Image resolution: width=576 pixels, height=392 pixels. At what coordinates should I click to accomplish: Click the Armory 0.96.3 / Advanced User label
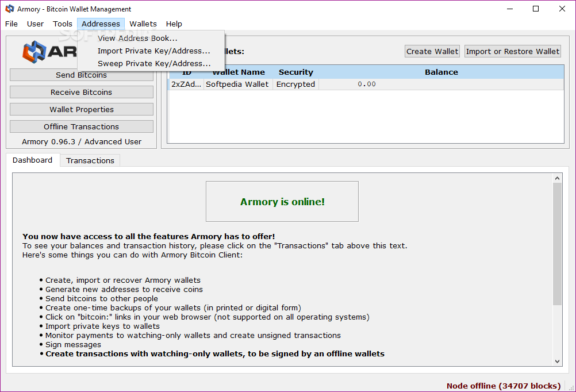(x=82, y=141)
